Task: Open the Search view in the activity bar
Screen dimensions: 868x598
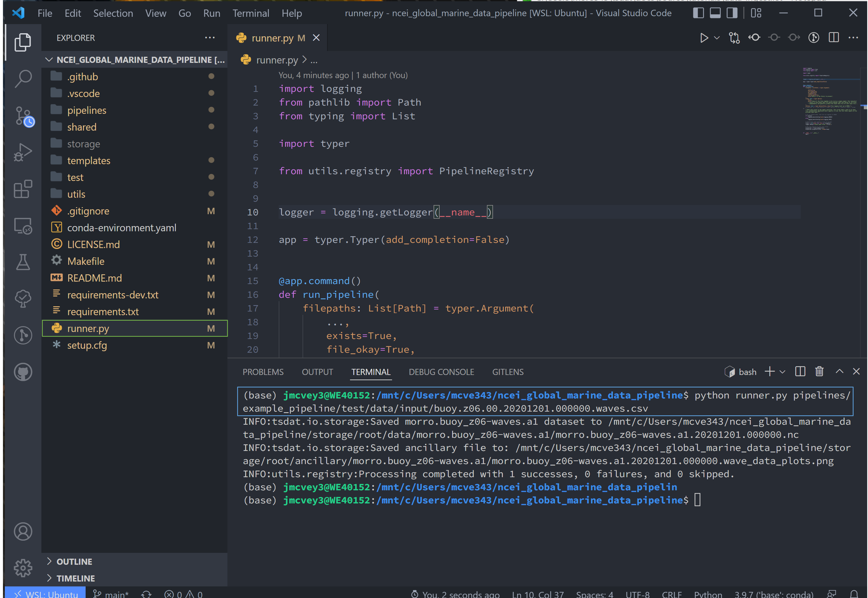Action: [x=23, y=79]
